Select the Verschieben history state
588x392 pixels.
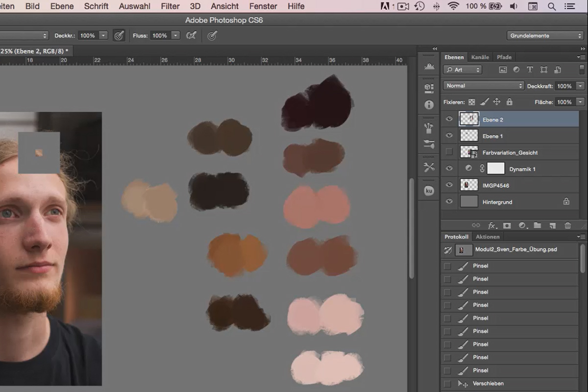tap(510, 384)
